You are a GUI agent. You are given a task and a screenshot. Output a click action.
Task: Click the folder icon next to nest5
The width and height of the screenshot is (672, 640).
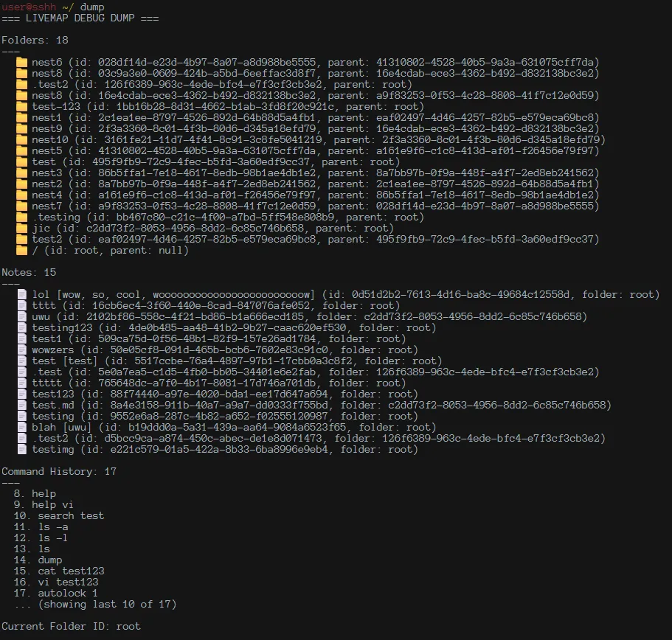coord(21,151)
